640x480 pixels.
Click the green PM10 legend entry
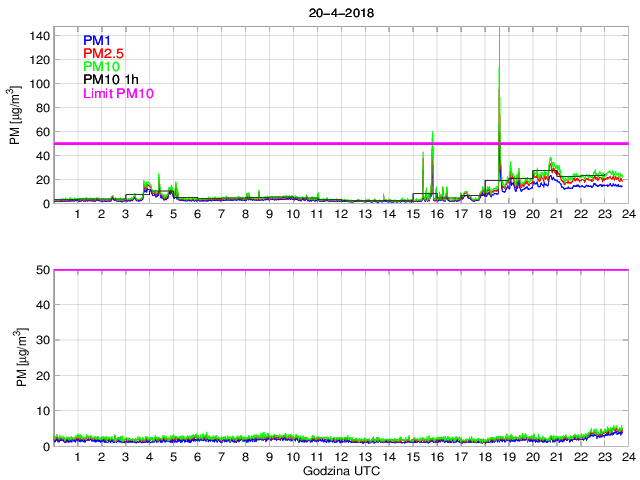click(x=102, y=67)
